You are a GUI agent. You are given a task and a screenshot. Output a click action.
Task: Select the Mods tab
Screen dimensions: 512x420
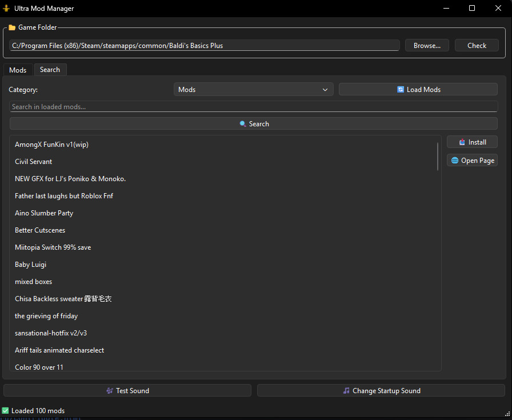coord(18,69)
